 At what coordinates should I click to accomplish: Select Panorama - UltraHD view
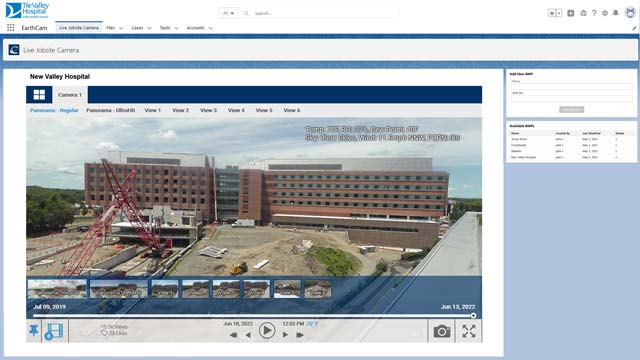(x=111, y=110)
